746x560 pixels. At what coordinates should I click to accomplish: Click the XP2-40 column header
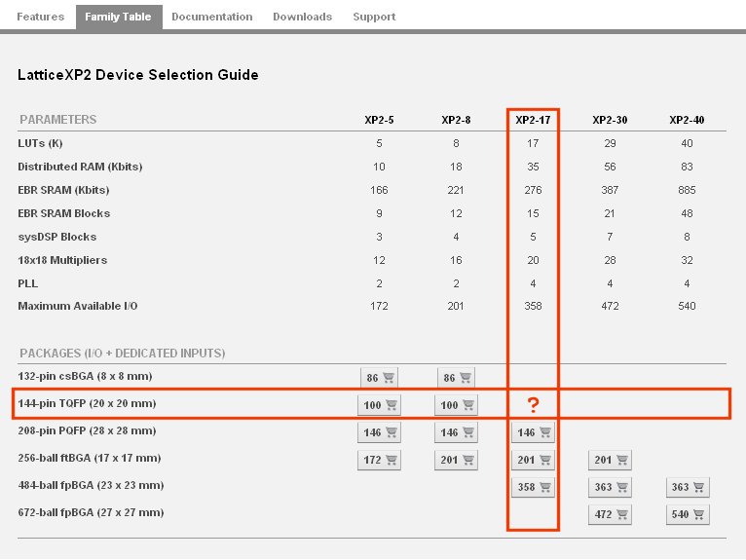click(x=687, y=120)
